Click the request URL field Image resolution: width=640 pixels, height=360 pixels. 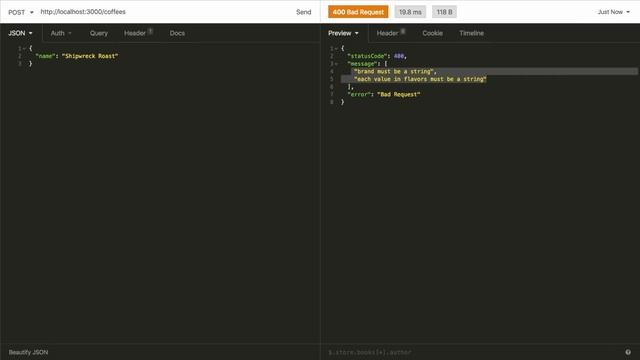[163, 12]
